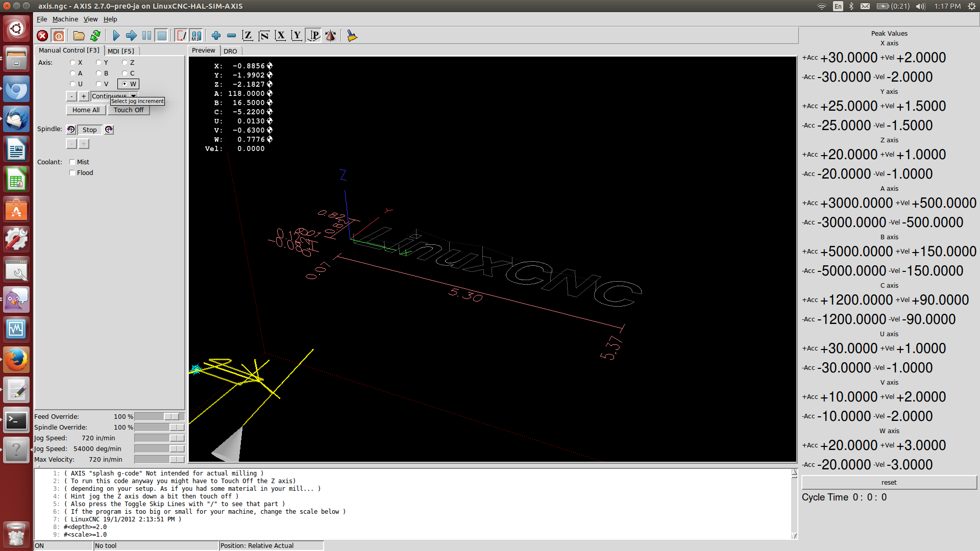The image size is (980, 551).
Task: Open the View menu
Action: tap(90, 19)
